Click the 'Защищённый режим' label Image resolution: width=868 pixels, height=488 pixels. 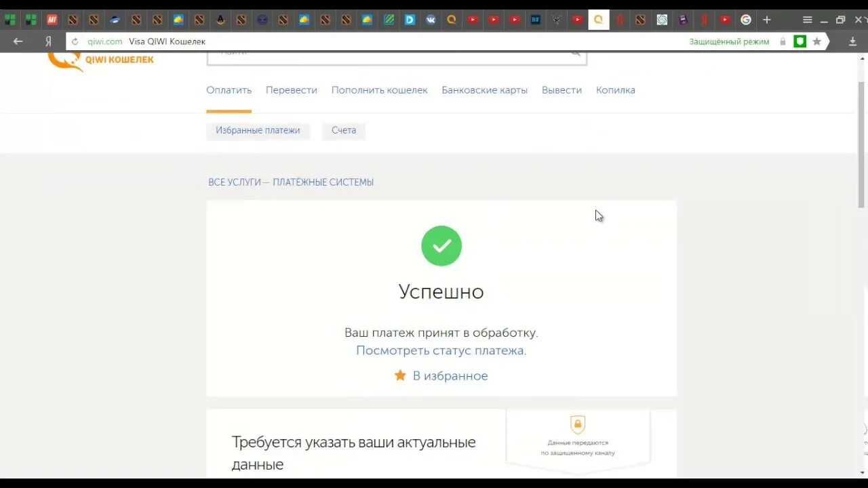(729, 41)
